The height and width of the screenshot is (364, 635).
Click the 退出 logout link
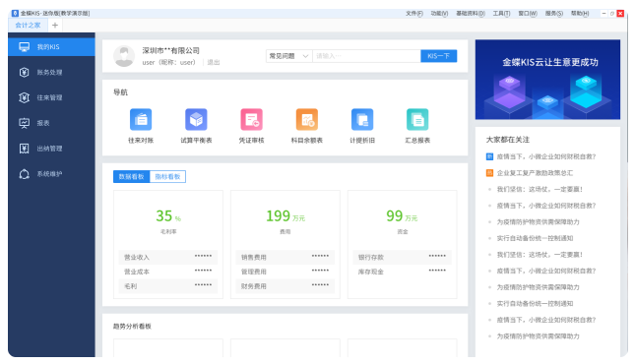click(214, 62)
